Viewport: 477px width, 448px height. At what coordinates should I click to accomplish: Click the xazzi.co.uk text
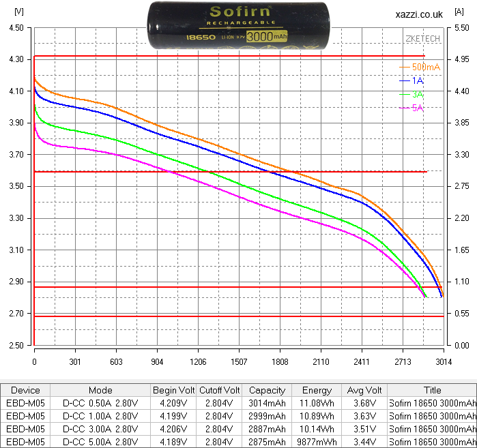coord(419,14)
